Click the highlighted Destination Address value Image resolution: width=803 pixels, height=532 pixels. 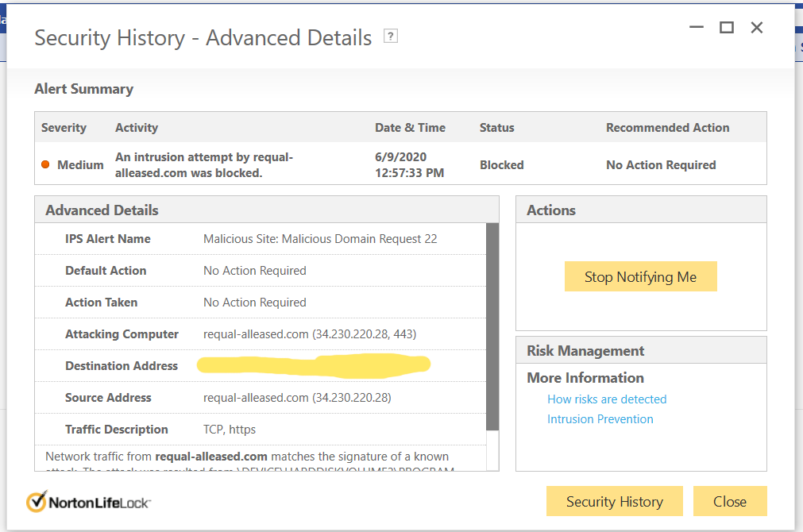click(x=313, y=365)
